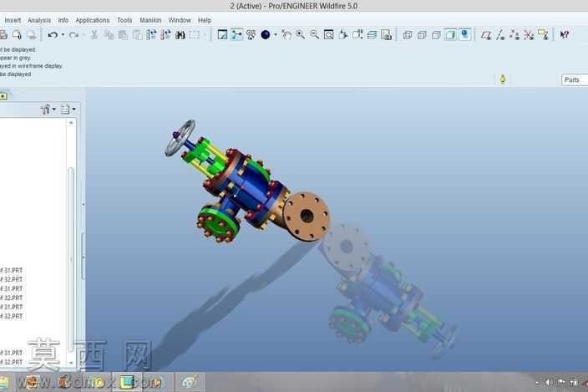The image size is (588, 392).
Task: Click the navigator tab icon above the tree
Action: 3,96
